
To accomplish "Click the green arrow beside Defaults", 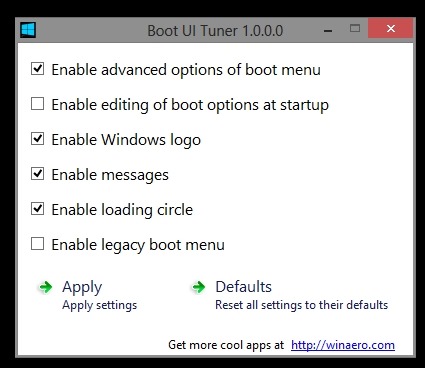I will pos(199,287).
